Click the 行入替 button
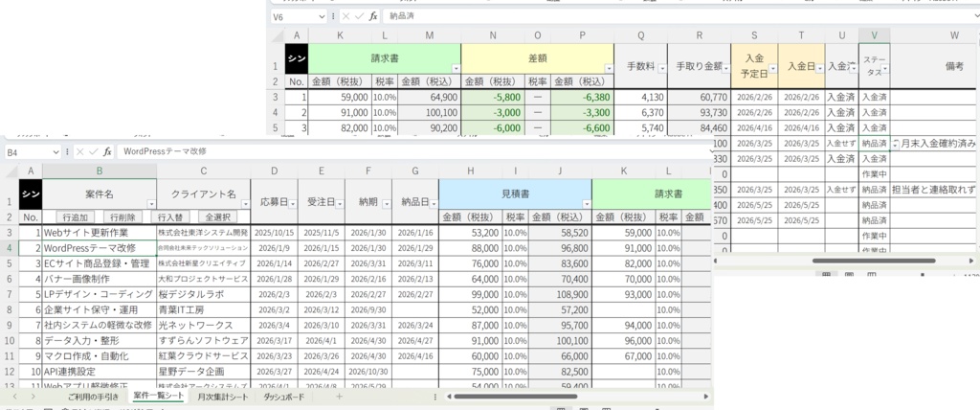Screen dimensions: 980x410 click(x=170, y=217)
